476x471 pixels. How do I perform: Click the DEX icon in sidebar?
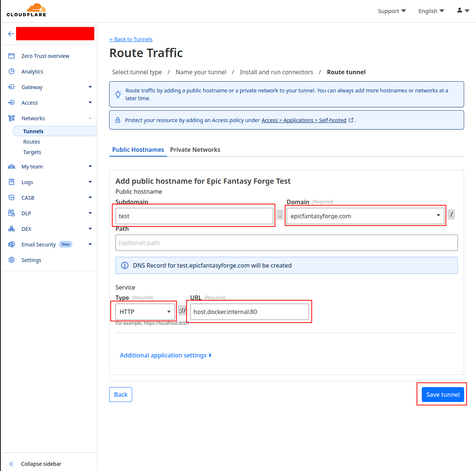coord(12,229)
